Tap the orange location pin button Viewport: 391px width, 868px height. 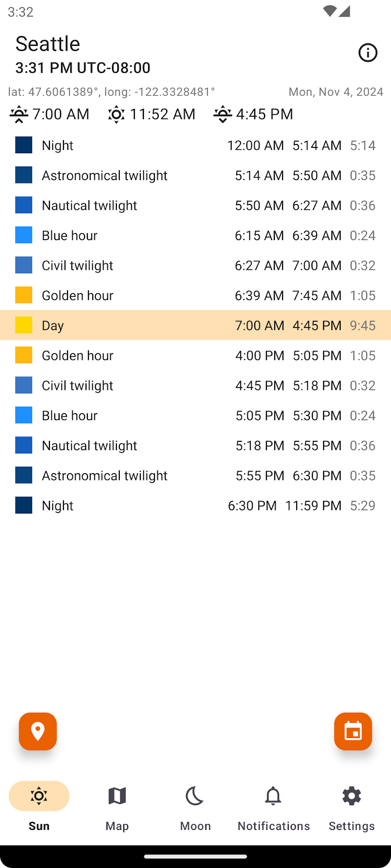(38, 731)
